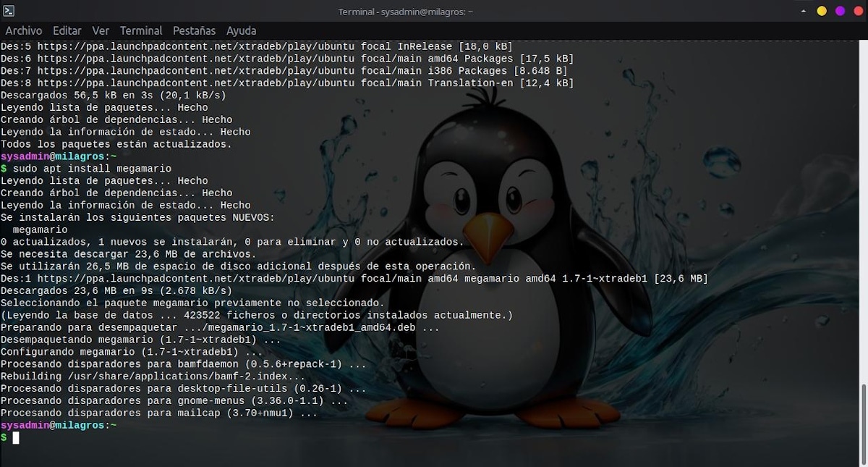The height and width of the screenshot is (467, 868).
Task: Open the Editar menu
Action: 67,31
